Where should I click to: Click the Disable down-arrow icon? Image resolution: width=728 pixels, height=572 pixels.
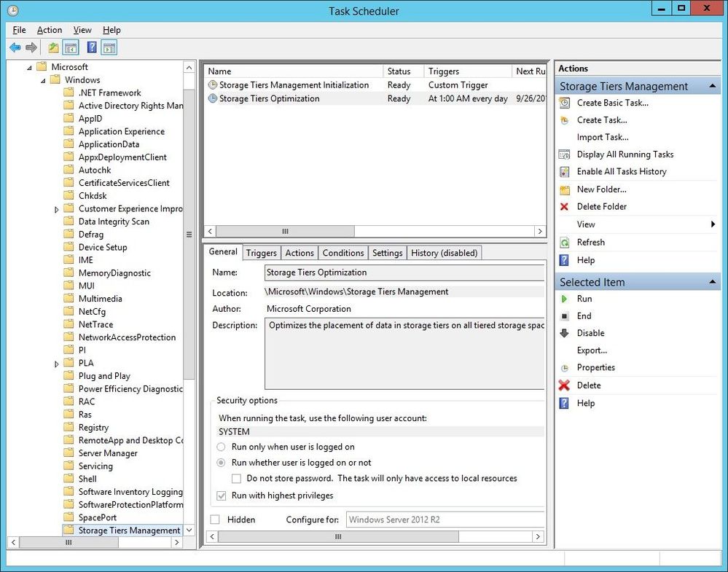coord(565,333)
